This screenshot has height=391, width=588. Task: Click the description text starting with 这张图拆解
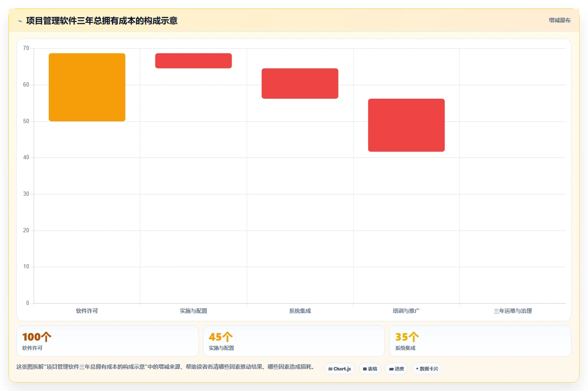click(165, 367)
